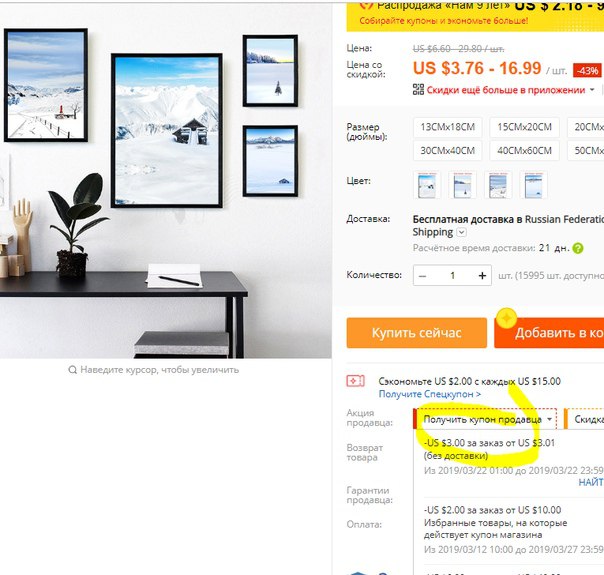Decrease quantity with the minus button

pos(423,276)
